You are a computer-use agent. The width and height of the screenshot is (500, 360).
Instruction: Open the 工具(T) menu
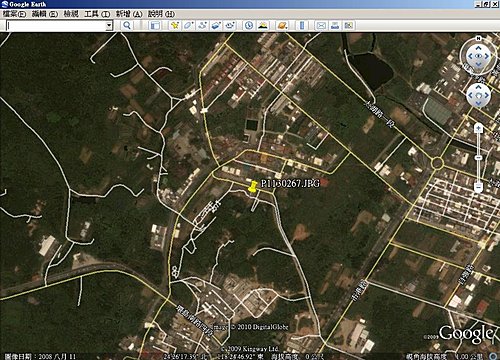click(97, 14)
